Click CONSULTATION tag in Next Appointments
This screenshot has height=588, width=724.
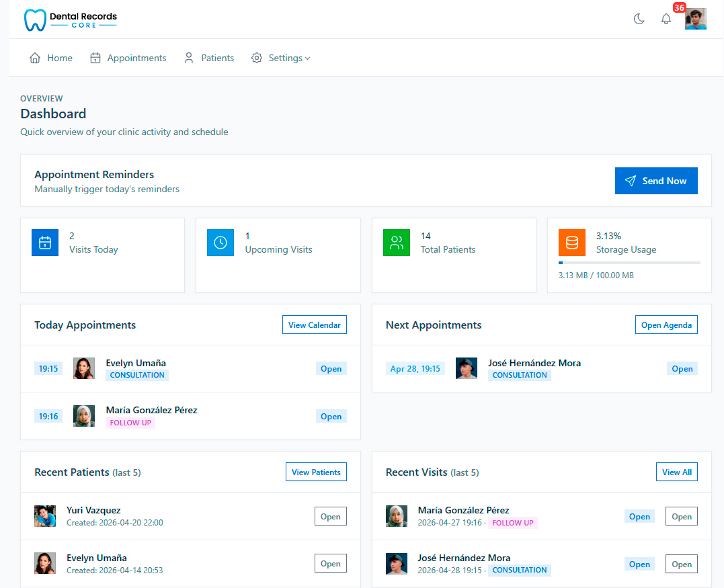point(520,375)
